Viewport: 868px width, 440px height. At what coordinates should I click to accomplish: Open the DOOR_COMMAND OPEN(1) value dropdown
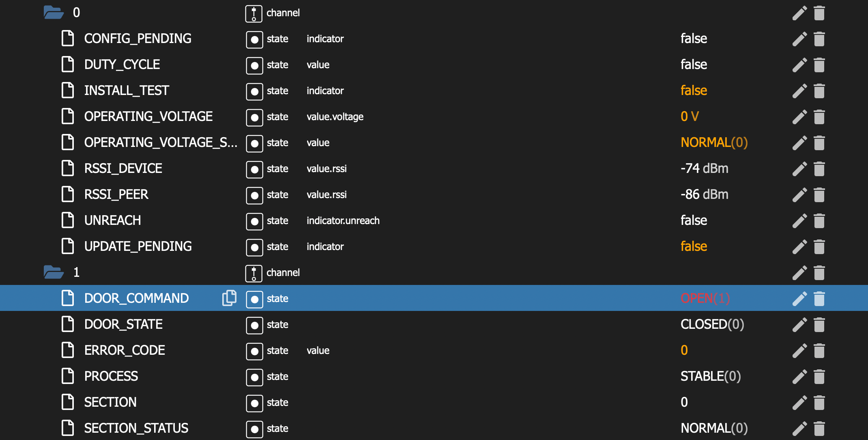coord(705,298)
